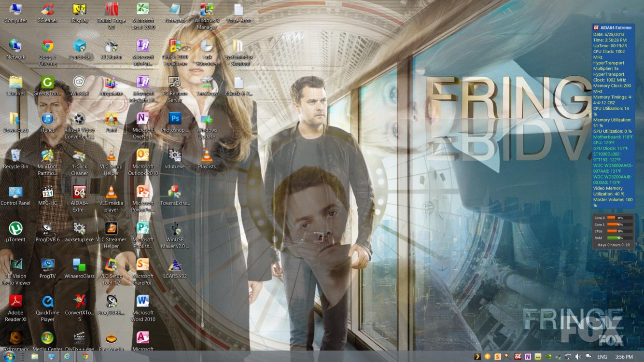The height and width of the screenshot is (362, 644).
Task: Open the ENG language indicator
Action: [602, 357]
